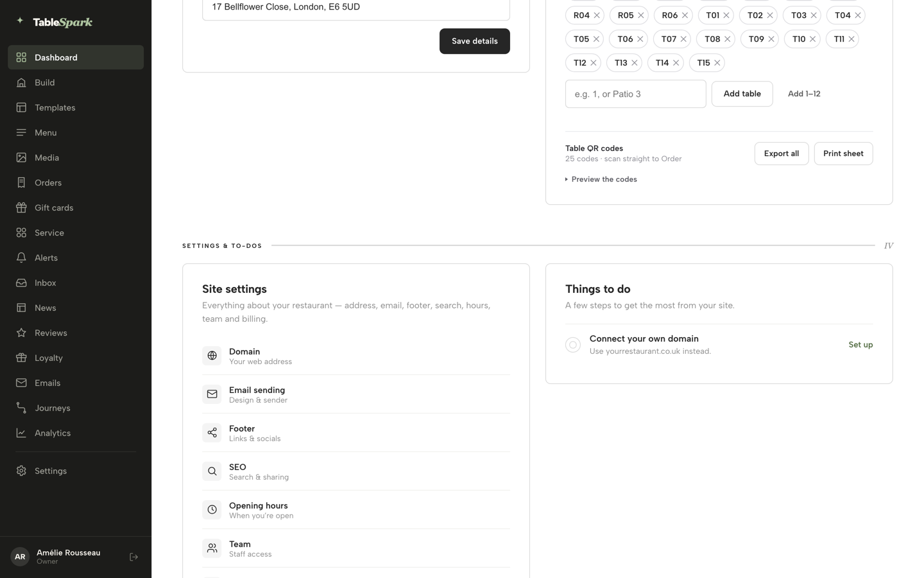Go to the Orders page
The height and width of the screenshot is (578, 924).
point(76,182)
